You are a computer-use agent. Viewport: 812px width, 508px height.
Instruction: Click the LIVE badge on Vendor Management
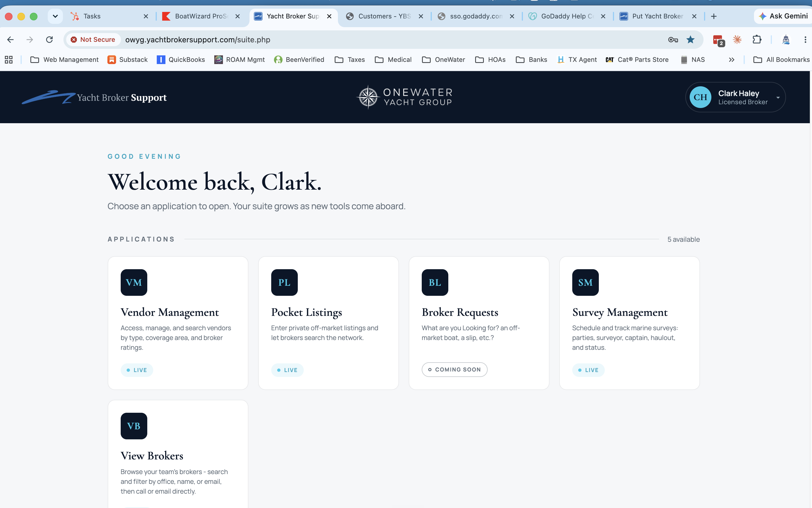click(137, 370)
